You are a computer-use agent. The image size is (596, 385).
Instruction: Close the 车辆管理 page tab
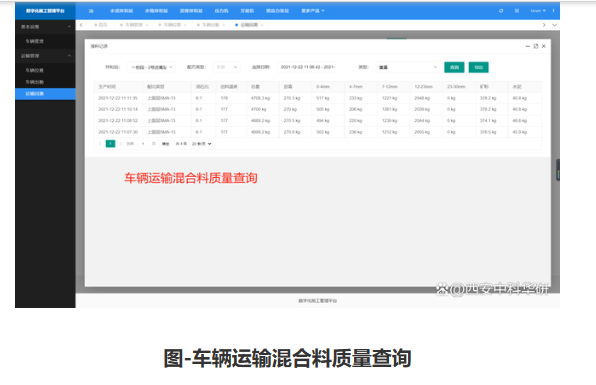(147, 25)
